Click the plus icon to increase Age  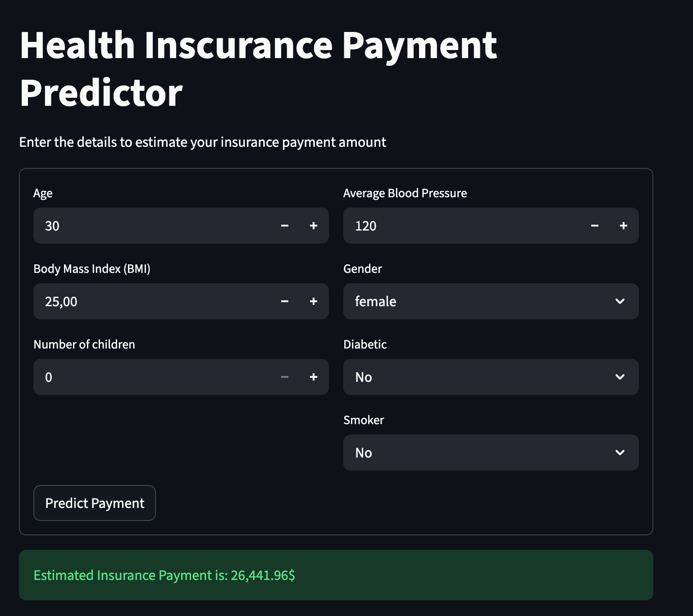pos(314,226)
